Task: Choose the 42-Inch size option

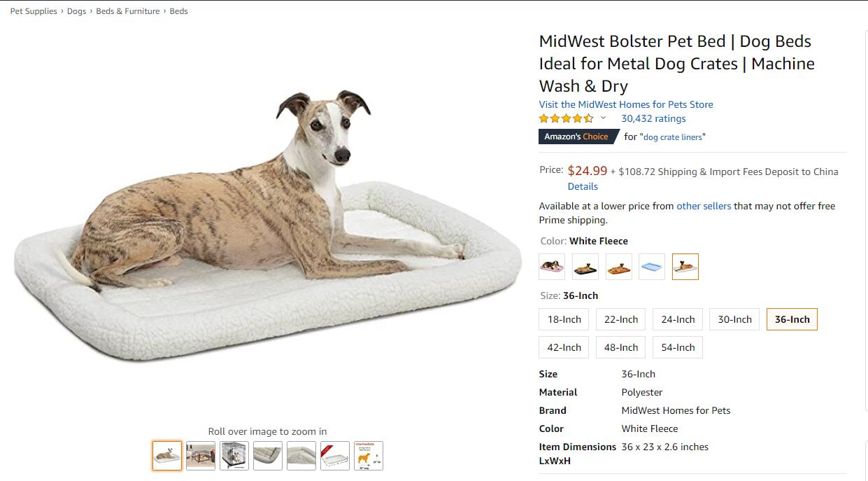Action: (x=564, y=347)
